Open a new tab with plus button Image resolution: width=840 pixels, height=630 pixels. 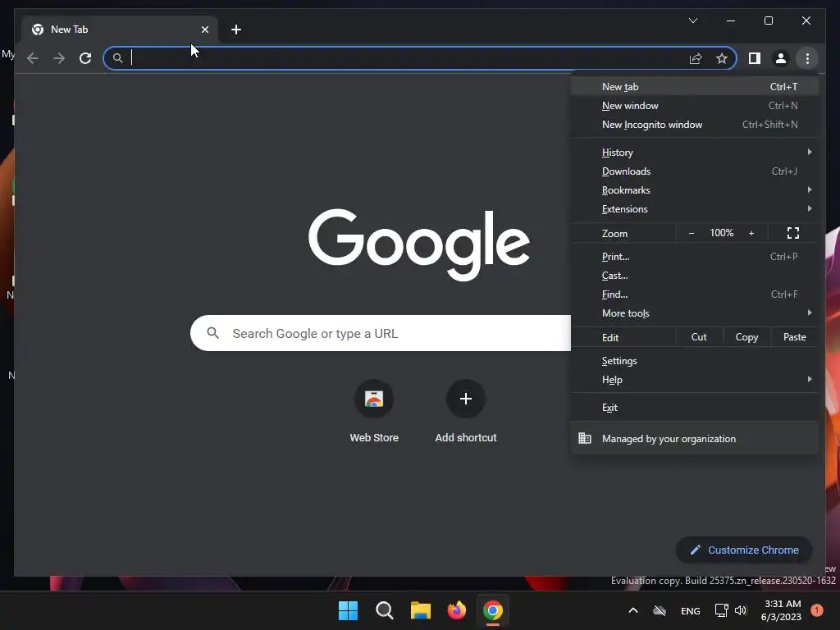tap(236, 30)
